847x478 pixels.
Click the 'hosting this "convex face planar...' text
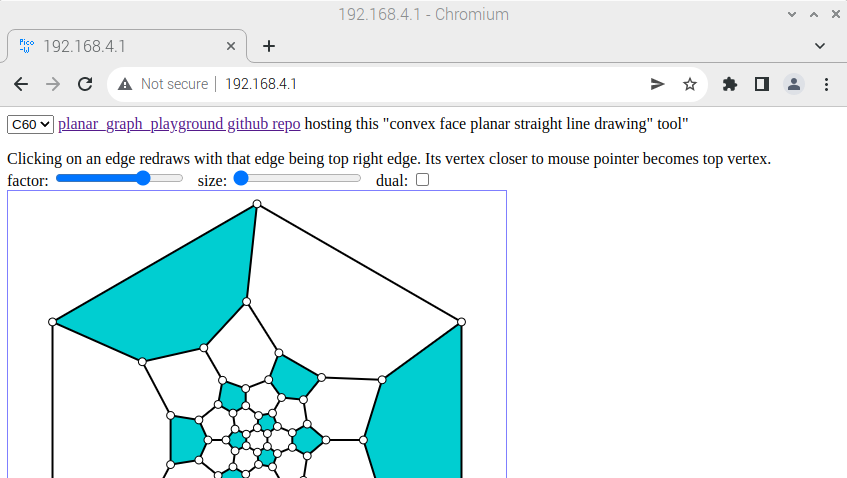(496, 124)
